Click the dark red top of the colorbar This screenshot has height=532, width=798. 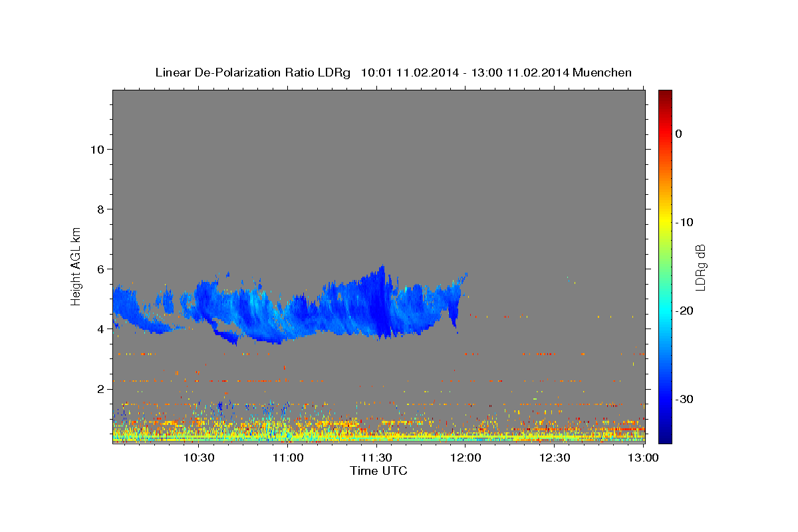point(665,95)
